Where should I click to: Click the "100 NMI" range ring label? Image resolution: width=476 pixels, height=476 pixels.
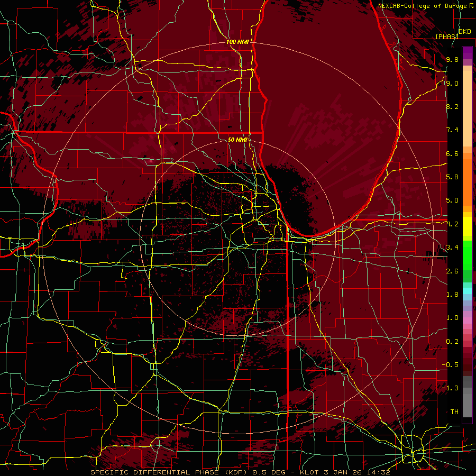tap(237, 42)
